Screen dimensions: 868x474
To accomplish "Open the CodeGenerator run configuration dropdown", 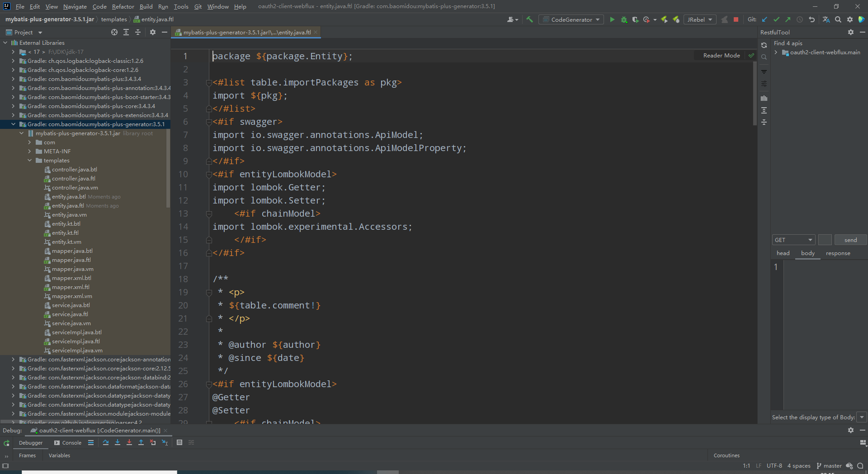I will tap(571, 19).
